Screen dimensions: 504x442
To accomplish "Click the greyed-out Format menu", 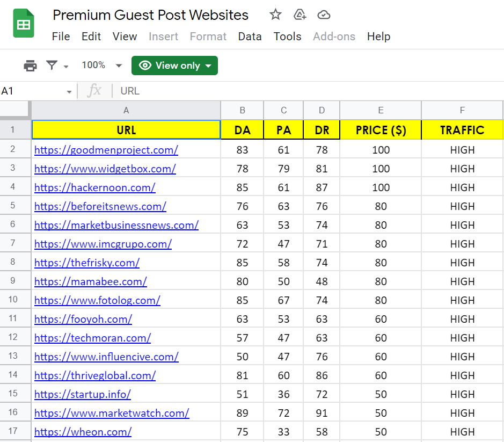I will click(208, 37).
